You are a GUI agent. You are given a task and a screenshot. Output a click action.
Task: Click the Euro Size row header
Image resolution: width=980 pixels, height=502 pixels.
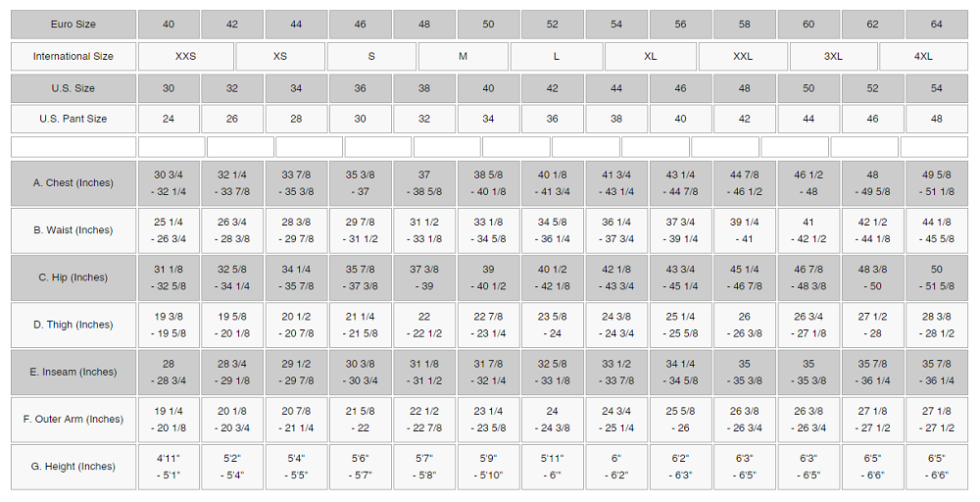coord(73,25)
